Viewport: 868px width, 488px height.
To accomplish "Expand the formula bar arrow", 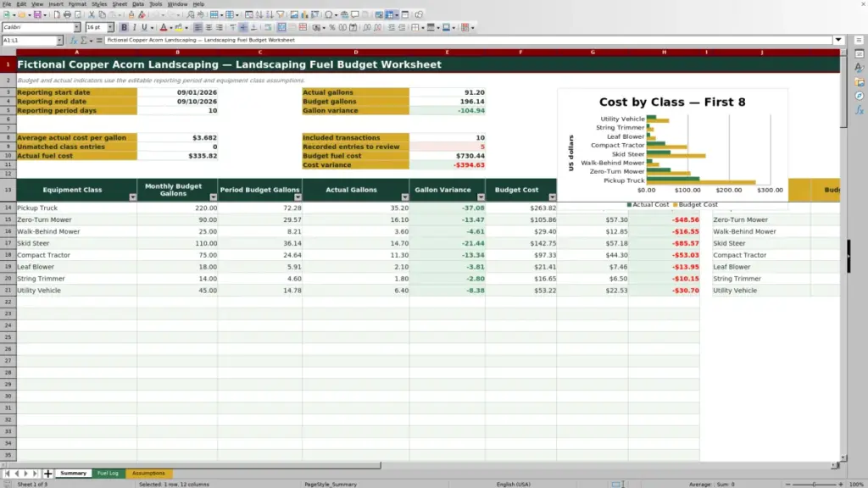I will [838, 40].
